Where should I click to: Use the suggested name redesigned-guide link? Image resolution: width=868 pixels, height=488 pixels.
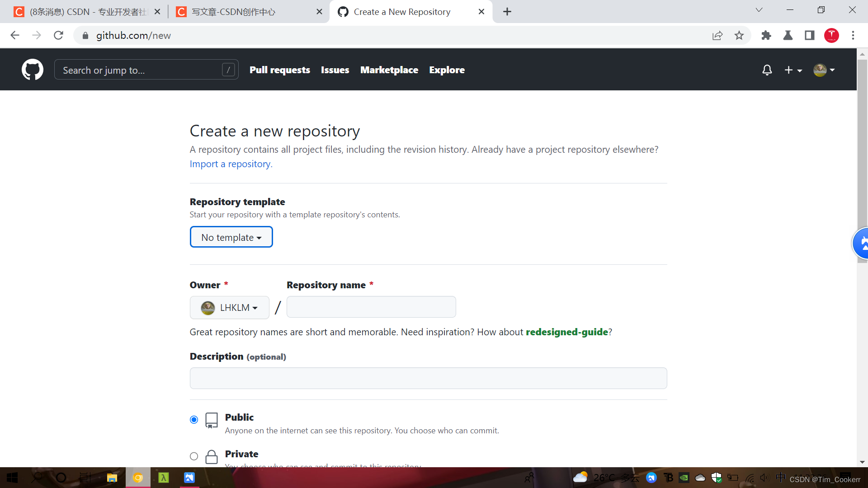click(566, 332)
